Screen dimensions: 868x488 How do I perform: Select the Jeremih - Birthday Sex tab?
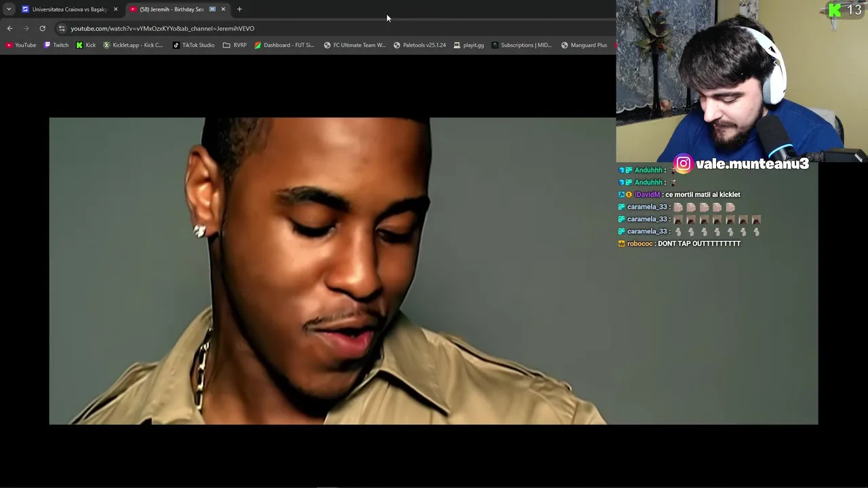coord(171,9)
